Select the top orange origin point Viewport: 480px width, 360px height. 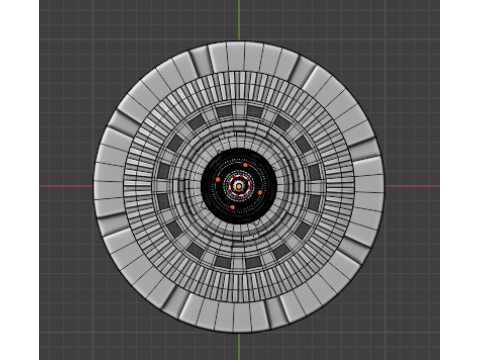(245, 165)
